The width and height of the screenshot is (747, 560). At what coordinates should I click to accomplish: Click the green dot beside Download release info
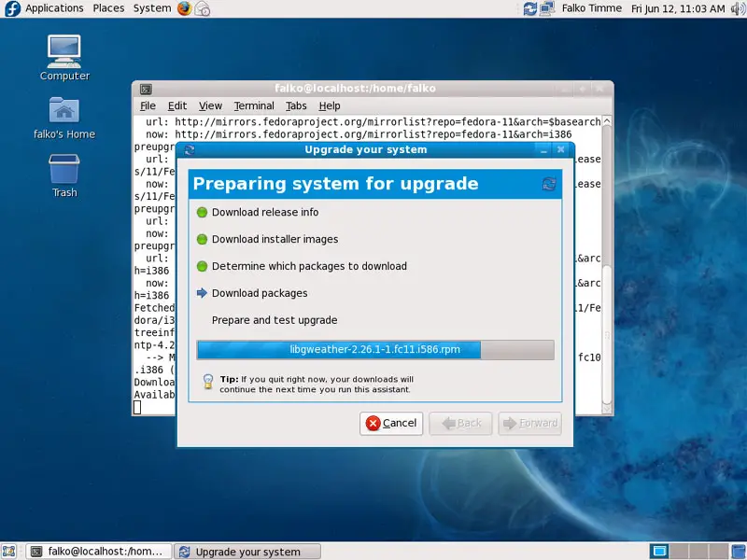(x=202, y=213)
